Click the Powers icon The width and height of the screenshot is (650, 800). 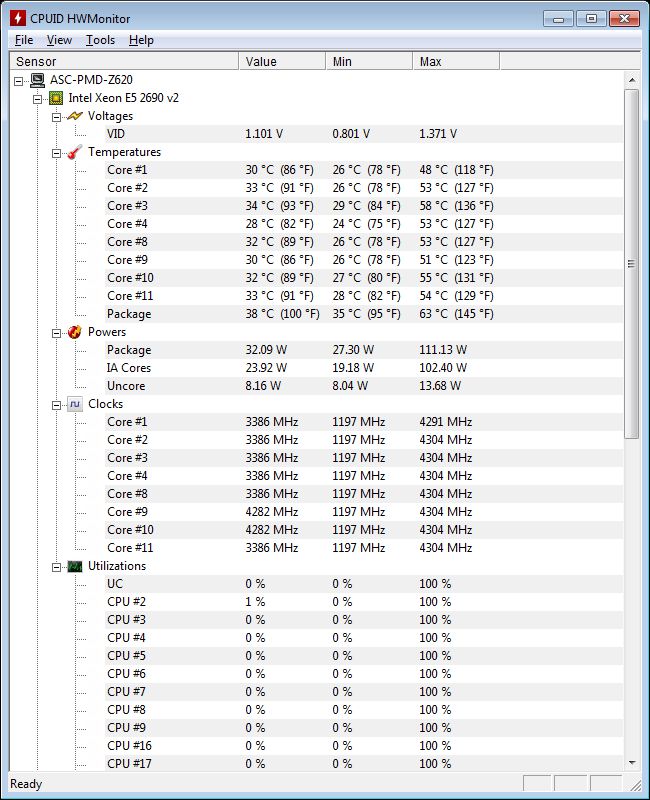point(74,332)
